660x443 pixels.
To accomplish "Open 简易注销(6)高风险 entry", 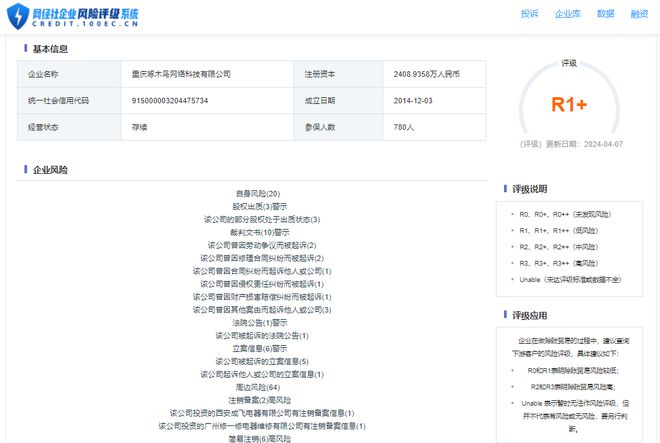I will [x=260, y=439].
